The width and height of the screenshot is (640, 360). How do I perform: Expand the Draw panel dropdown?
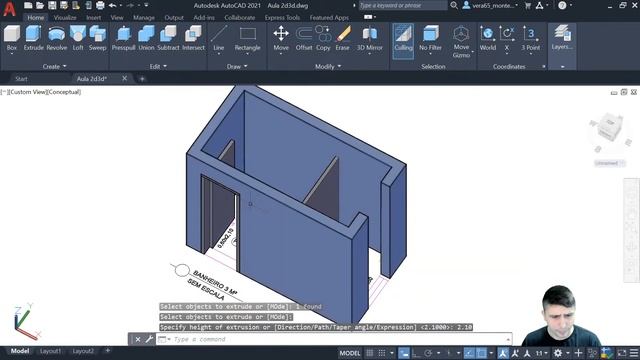[x=237, y=66]
